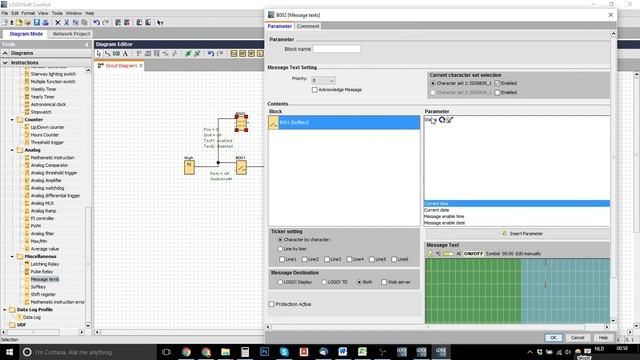Click the B001 softkey block on canvas
Screen dimensions: 640x360
pyautogui.click(x=241, y=167)
